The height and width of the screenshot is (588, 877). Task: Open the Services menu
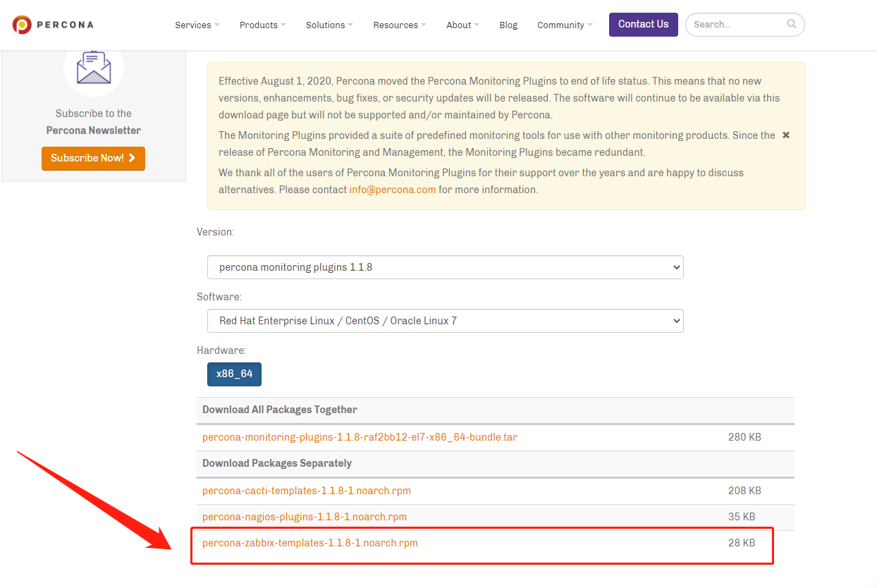(197, 25)
